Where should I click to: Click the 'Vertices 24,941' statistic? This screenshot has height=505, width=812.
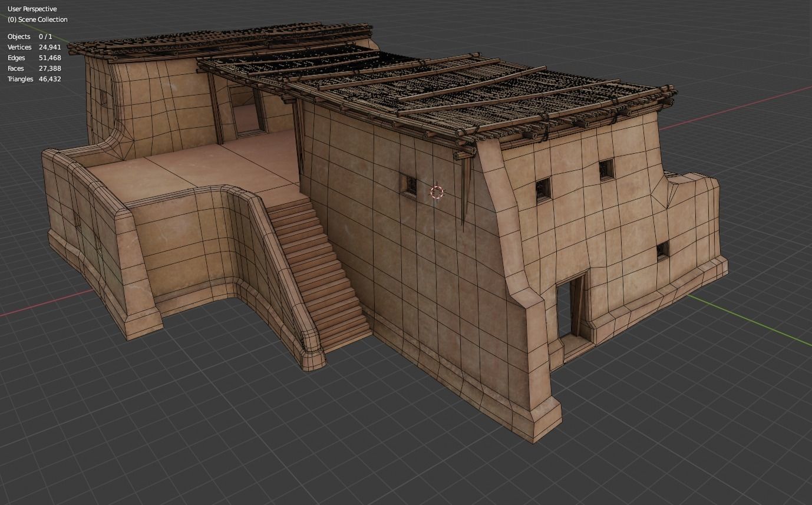(x=34, y=47)
